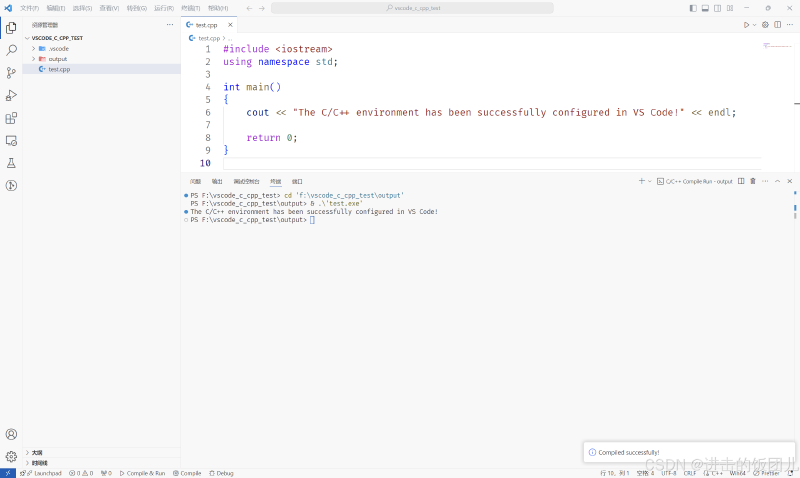The height and width of the screenshot is (478, 800).
Task: Open the Accounts menu icon
Action: (x=11, y=434)
